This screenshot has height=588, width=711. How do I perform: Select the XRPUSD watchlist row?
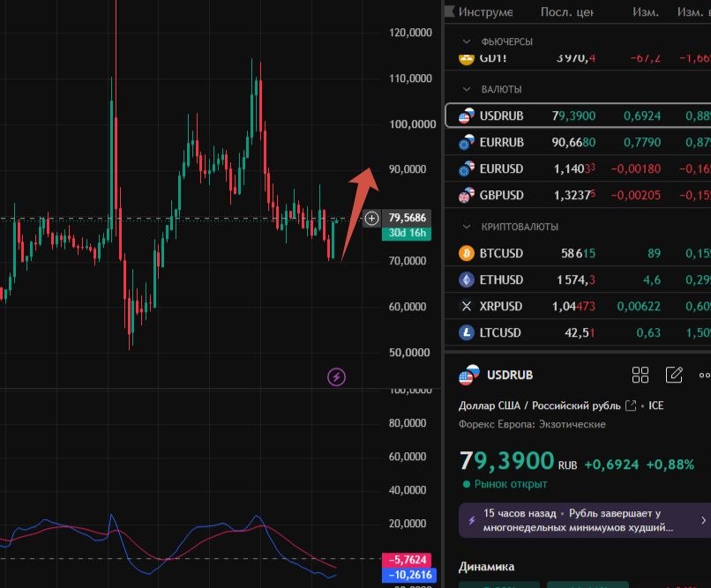click(578, 306)
